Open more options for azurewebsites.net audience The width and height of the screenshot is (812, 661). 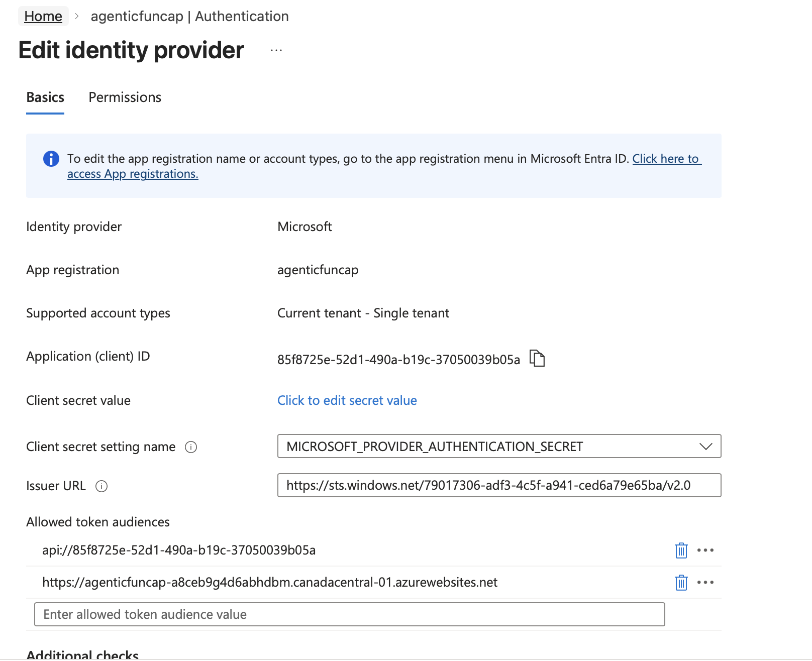pos(705,583)
